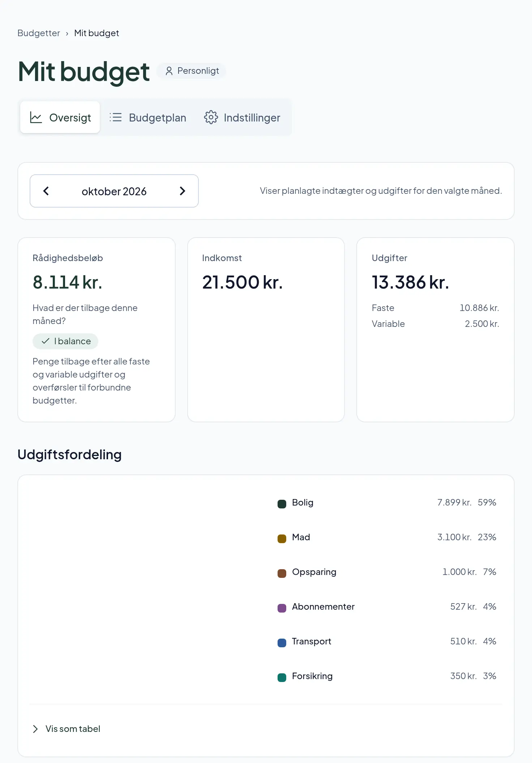Click the Mit budget breadcrumb item
The height and width of the screenshot is (763, 532).
click(x=96, y=33)
